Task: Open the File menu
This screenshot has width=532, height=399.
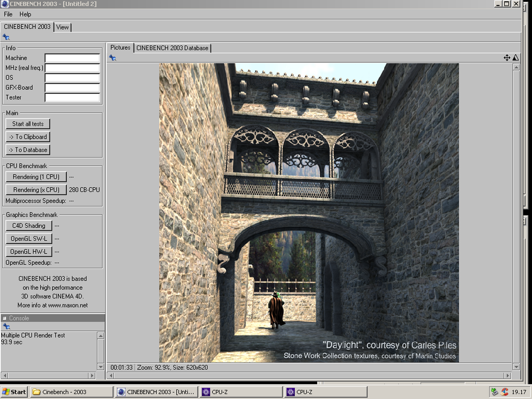Action: coord(8,14)
